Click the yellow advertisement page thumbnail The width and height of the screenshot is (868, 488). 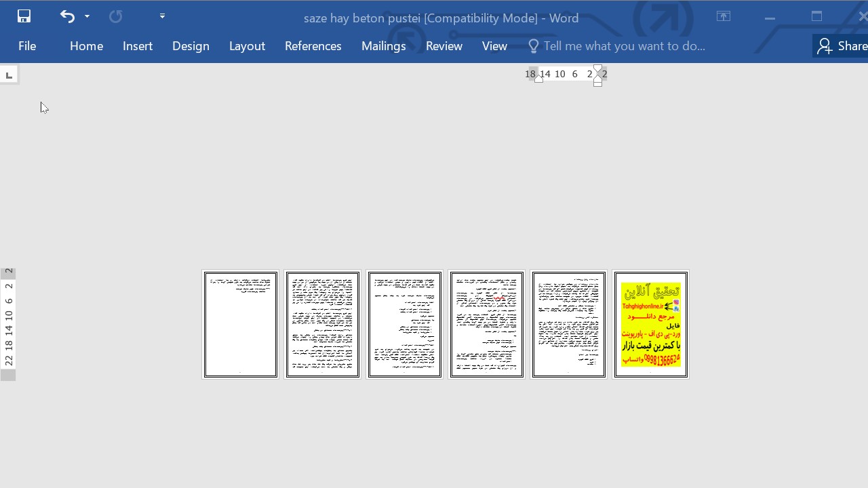click(x=651, y=325)
